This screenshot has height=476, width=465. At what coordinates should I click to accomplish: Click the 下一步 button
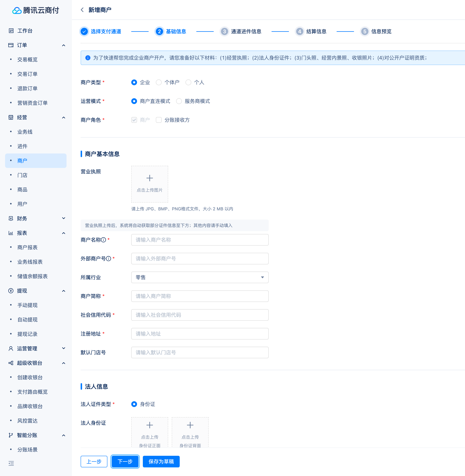[x=125, y=462]
